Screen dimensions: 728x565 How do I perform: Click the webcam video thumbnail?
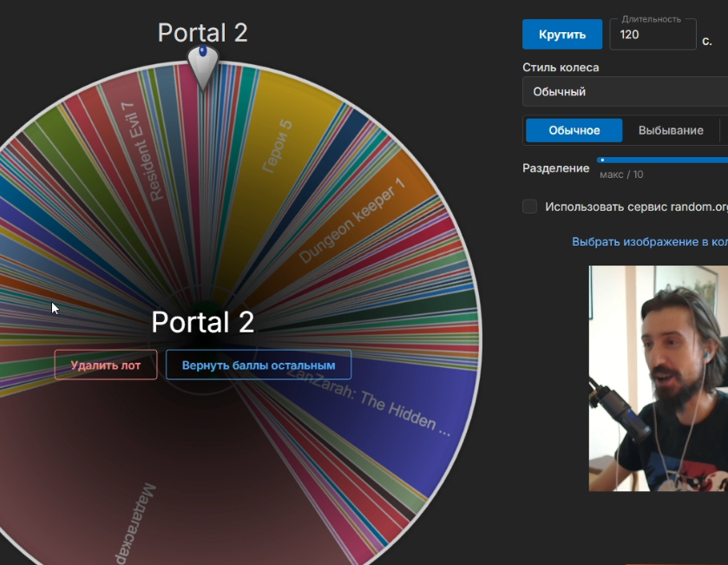click(659, 378)
